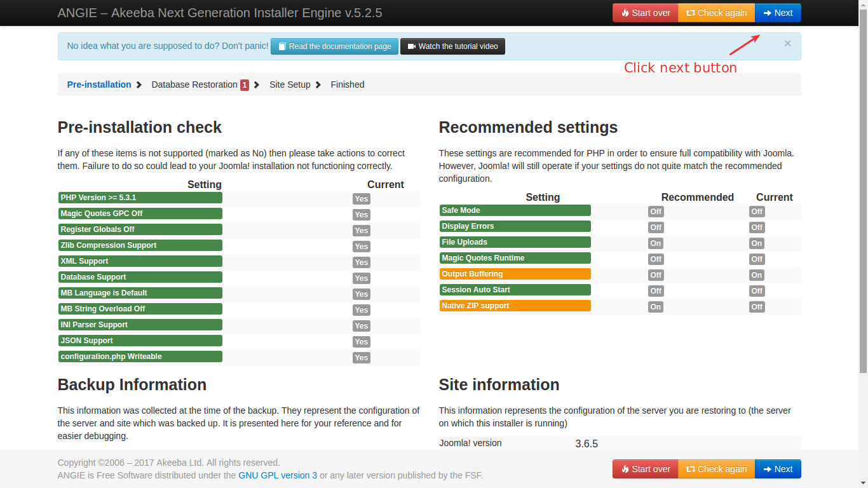Click the XML Support label
Image resolution: width=868 pixels, height=488 pixels.
click(x=140, y=261)
